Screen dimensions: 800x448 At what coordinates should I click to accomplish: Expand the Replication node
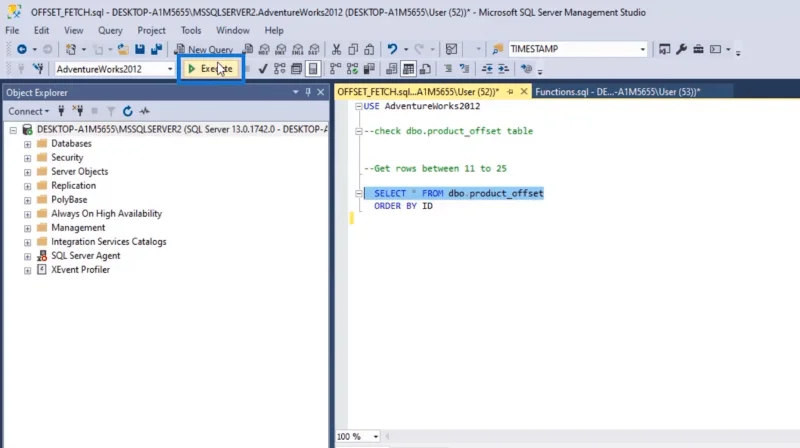click(28, 186)
